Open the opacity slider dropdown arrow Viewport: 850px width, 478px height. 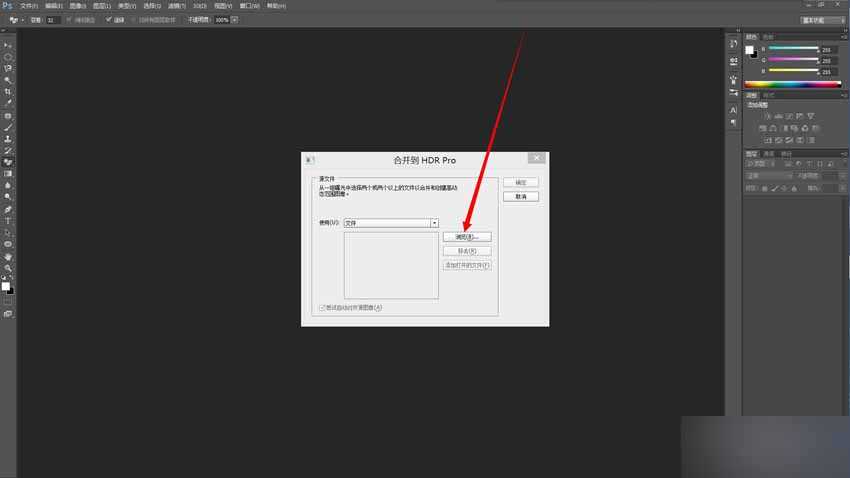(x=234, y=20)
